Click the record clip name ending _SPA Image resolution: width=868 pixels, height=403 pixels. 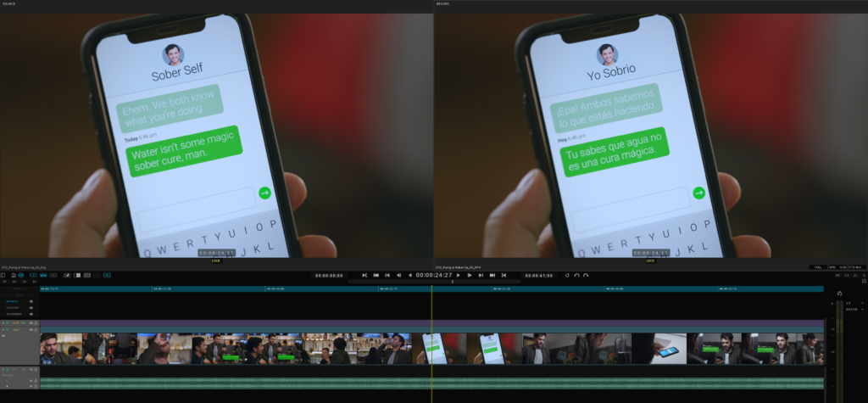tap(457, 267)
